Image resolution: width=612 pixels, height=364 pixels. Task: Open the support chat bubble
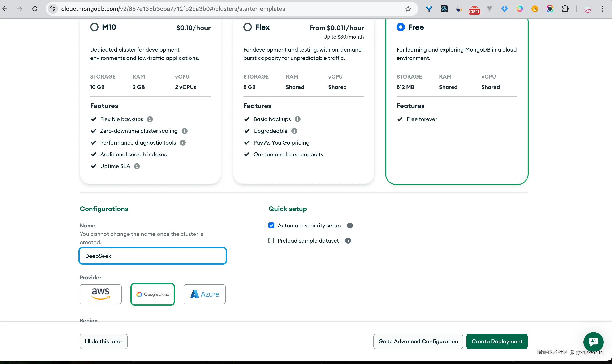coord(593,342)
